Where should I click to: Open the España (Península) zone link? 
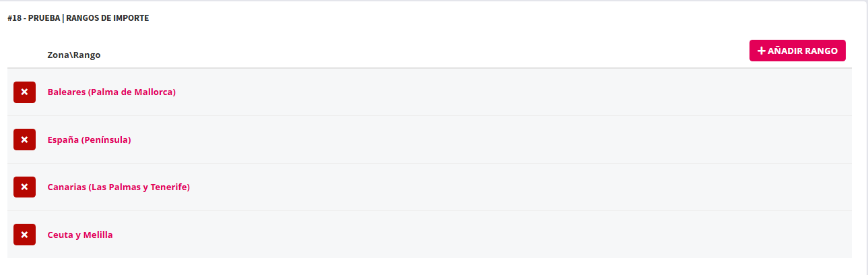click(x=89, y=140)
